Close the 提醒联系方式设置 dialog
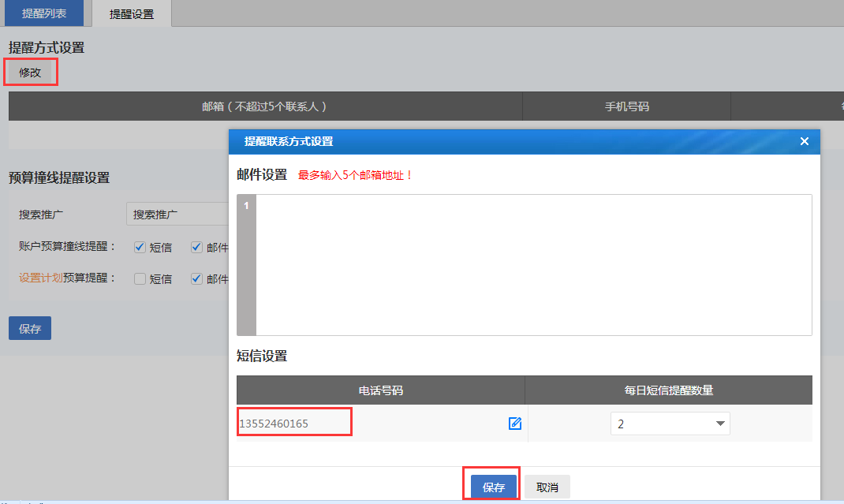The width and height of the screenshot is (844, 504). (x=804, y=141)
